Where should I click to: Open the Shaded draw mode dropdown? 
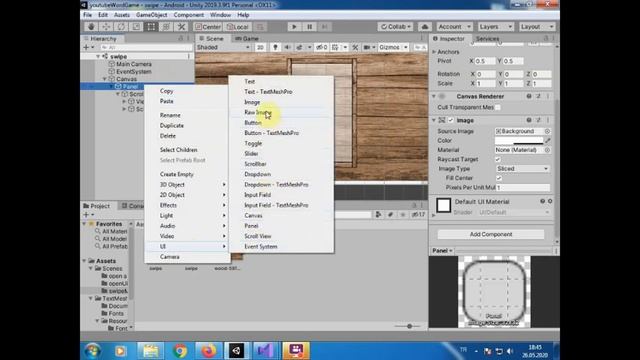[x=223, y=47]
